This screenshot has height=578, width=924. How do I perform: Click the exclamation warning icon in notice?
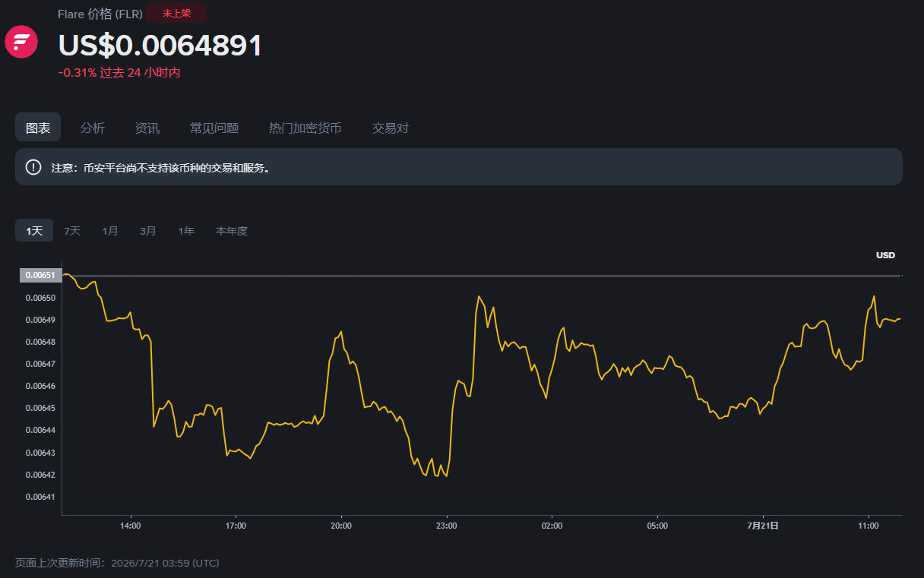(x=33, y=167)
